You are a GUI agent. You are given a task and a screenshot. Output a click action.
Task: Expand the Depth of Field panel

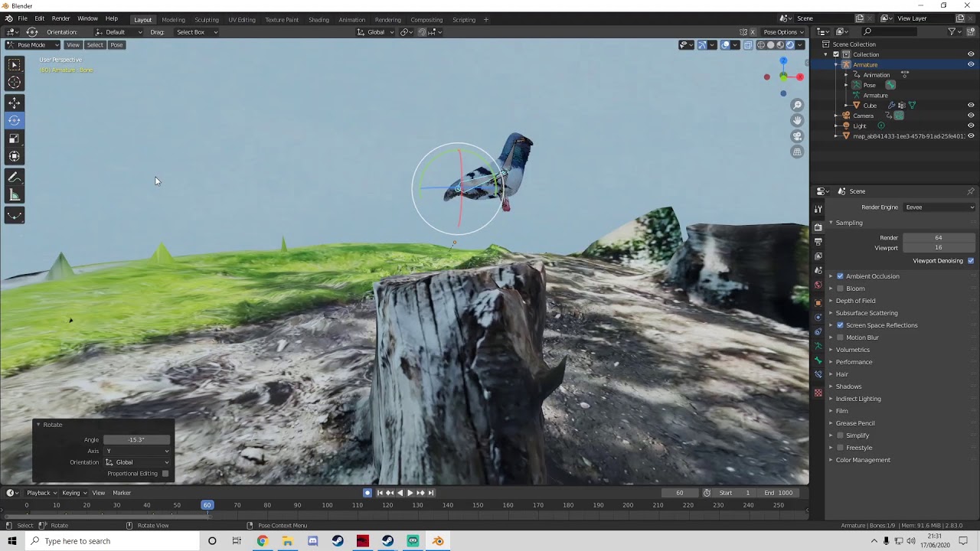(855, 301)
